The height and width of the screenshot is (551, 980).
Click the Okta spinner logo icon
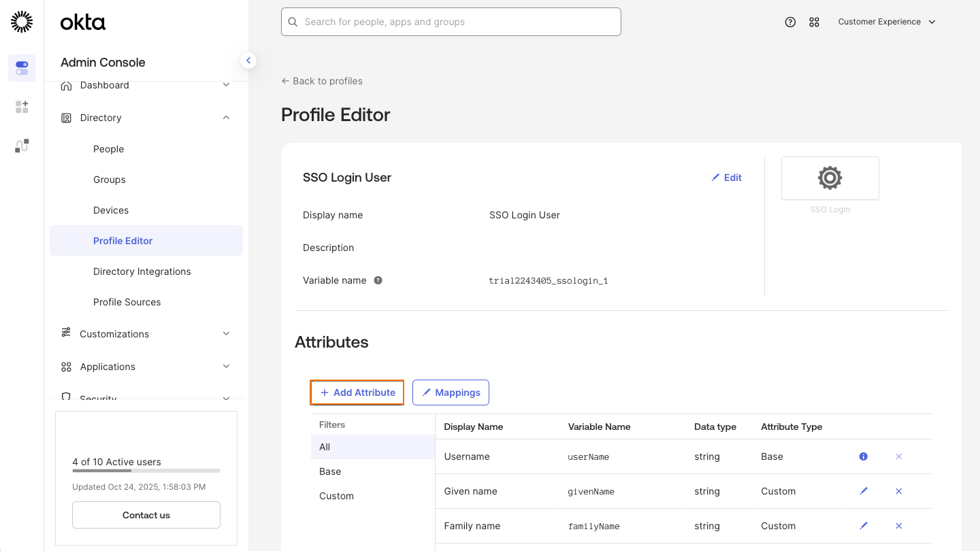pos(21,21)
